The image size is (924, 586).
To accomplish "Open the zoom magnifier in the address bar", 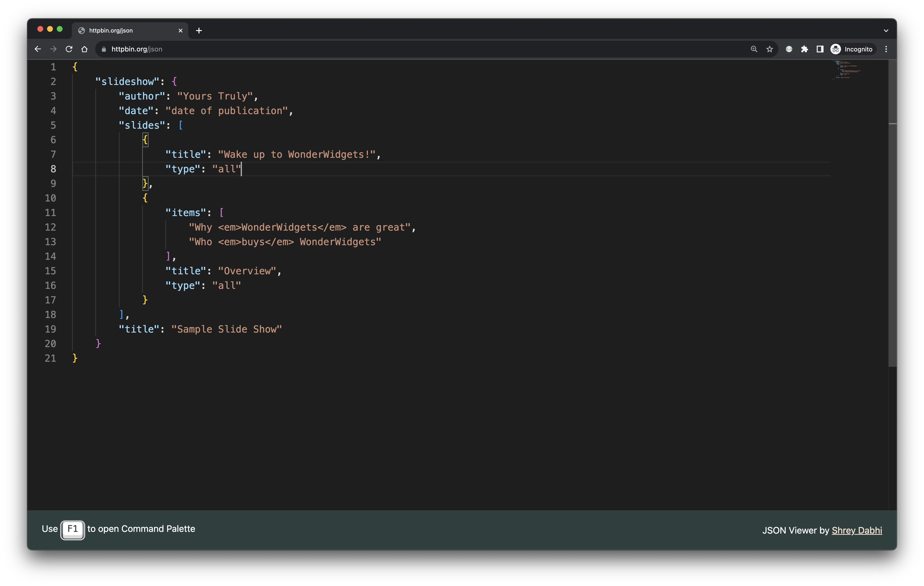I will (754, 49).
